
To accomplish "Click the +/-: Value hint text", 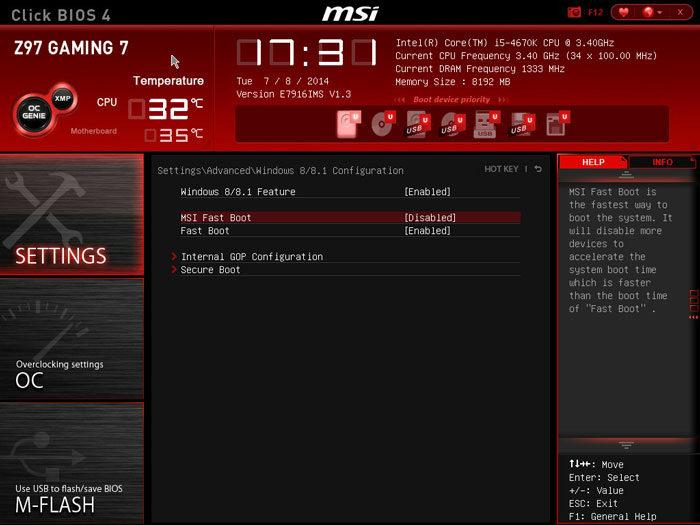I will [x=596, y=491].
